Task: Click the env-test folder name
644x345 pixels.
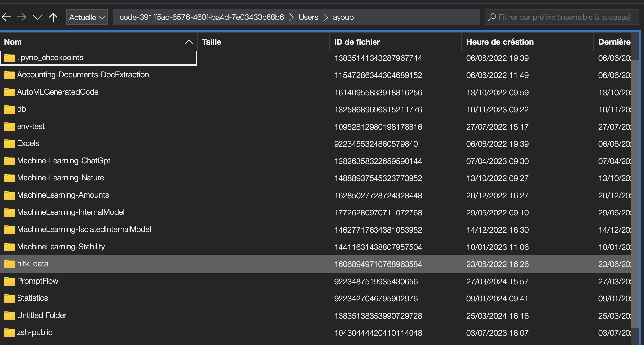Action: 31,126
